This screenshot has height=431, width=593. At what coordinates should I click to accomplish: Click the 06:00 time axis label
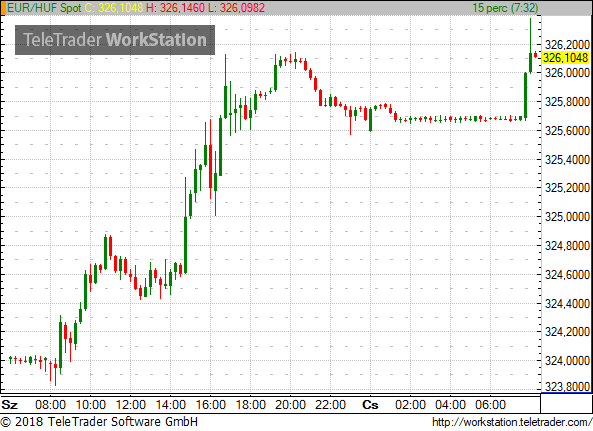491,405
